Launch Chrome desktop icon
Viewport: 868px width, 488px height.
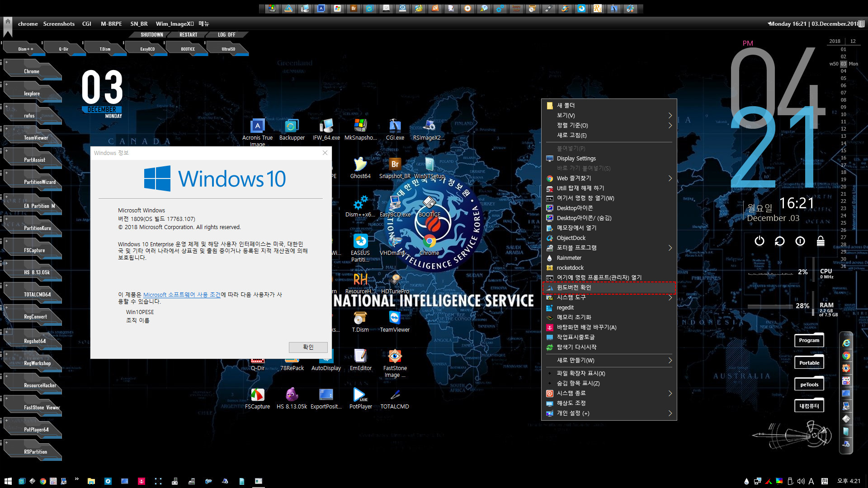click(x=429, y=245)
